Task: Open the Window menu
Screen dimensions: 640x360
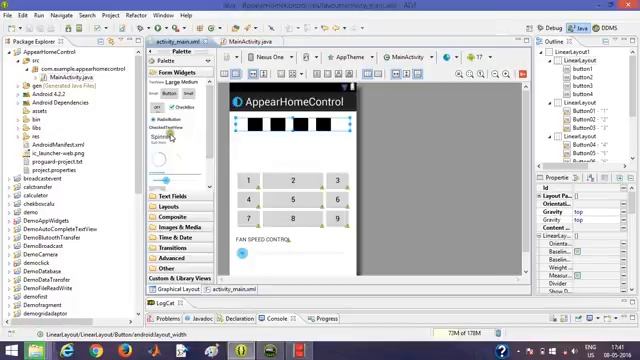Action: point(163,16)
